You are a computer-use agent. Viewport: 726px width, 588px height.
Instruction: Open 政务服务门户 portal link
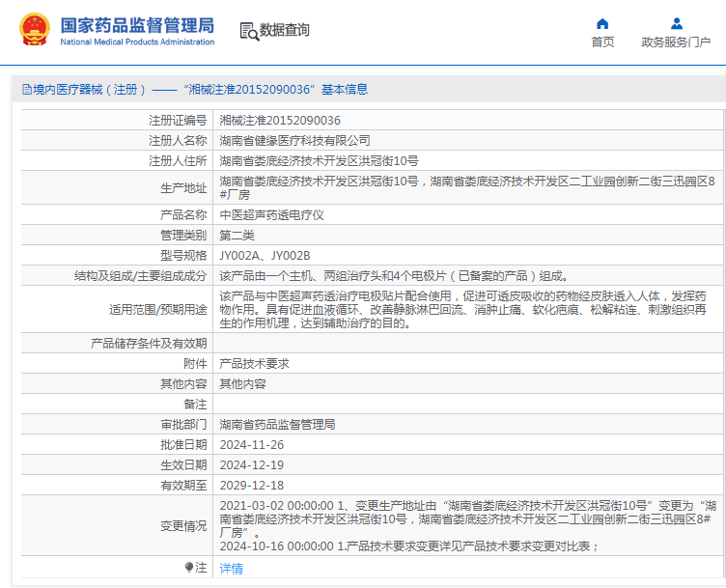(676, 42)
